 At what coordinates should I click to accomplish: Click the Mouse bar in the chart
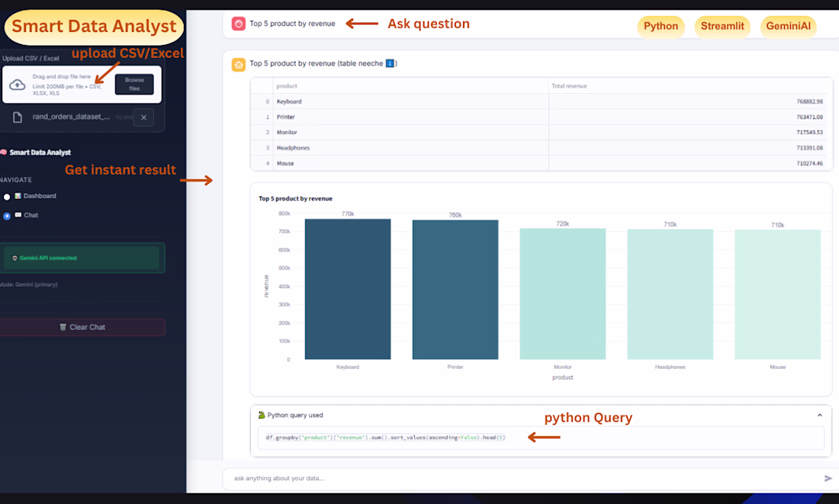click(x=778, y=295)
